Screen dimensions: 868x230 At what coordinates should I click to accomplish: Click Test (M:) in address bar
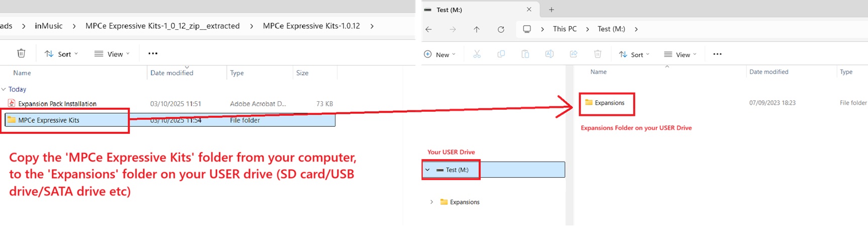coord(611,29)
